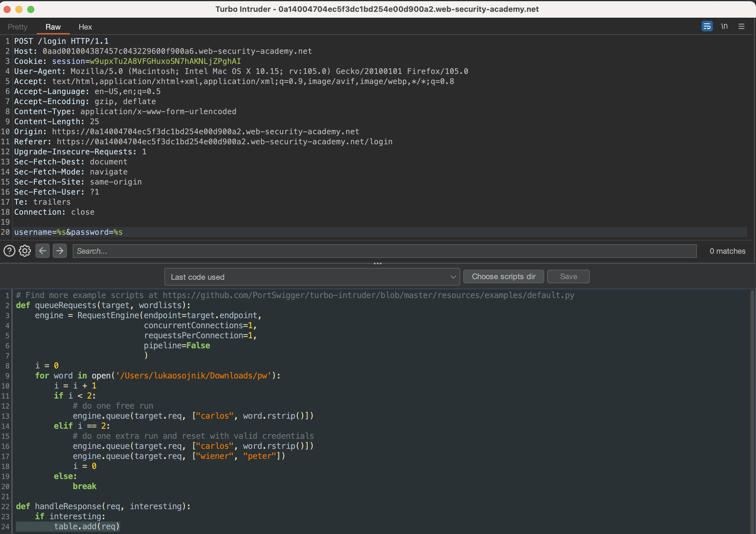Select the Raw tab
The width and height of the screenshot is (756, 534).
click(53, 27)
